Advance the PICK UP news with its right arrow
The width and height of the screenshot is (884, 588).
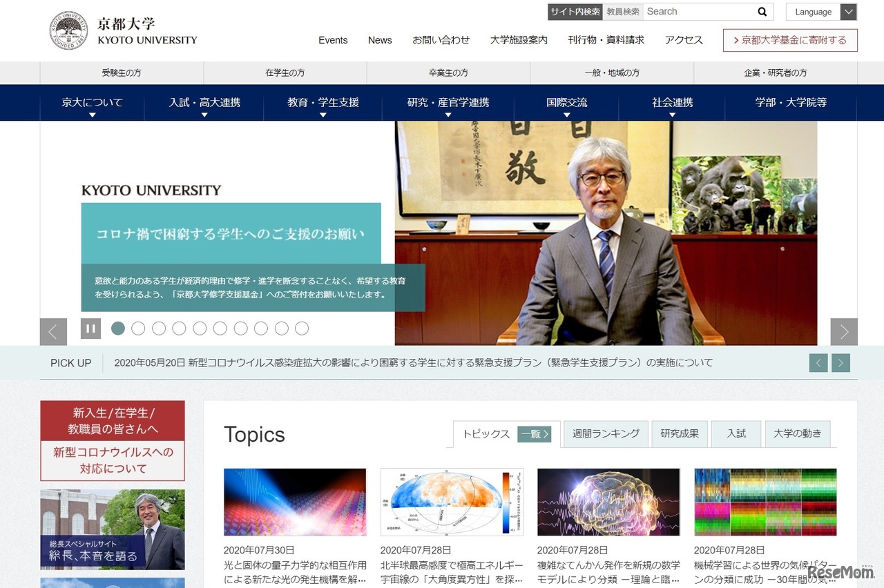[840, 362]
